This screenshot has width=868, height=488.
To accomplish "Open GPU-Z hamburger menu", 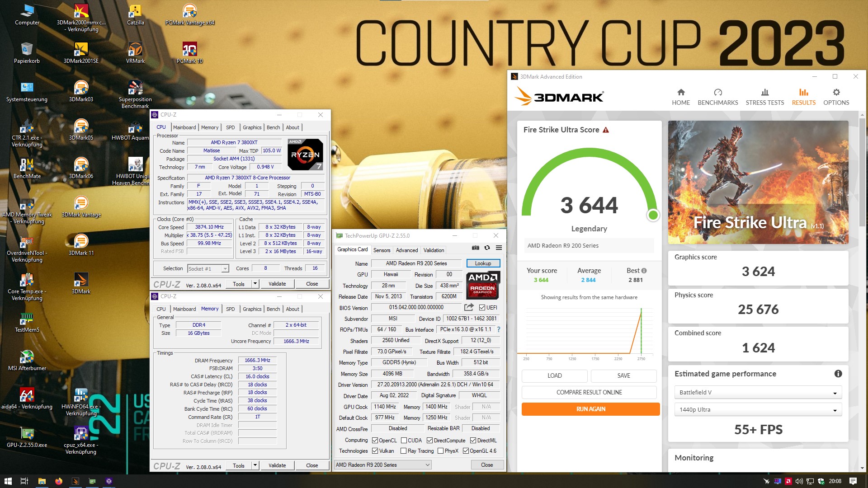I will [x=499, y=248].
